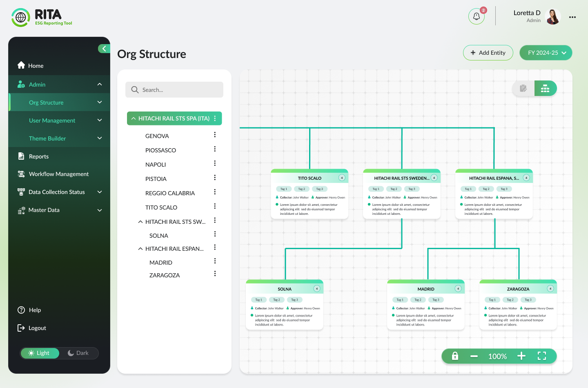The height and width of the screenshot is (388, 588).
Task: Click the TITO SCALO card count badge
Action: (x=342, y=178)
